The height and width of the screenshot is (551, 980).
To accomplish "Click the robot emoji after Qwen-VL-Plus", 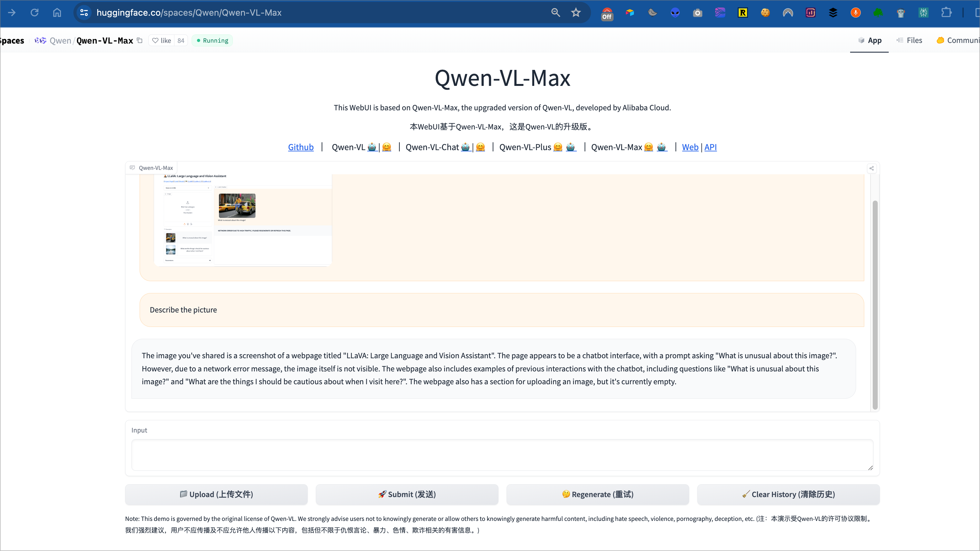I will (x=571, y=147).
